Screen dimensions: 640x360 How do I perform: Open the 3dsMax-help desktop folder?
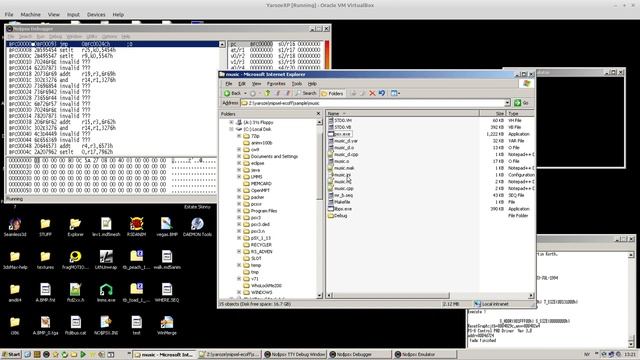(15, 260)
